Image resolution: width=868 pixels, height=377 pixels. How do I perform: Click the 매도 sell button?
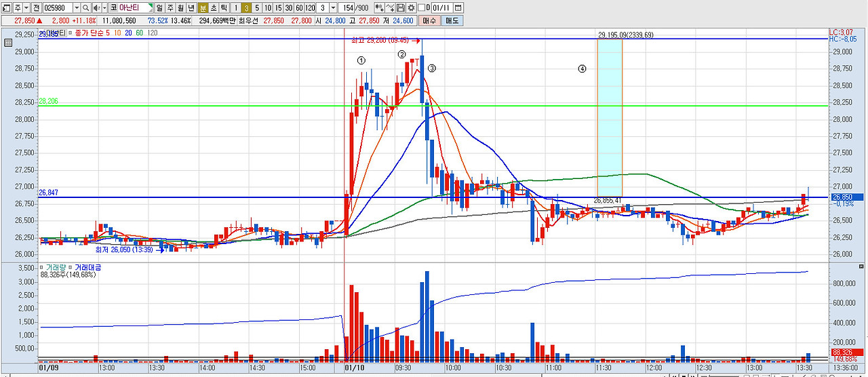[x=452, y=21]
